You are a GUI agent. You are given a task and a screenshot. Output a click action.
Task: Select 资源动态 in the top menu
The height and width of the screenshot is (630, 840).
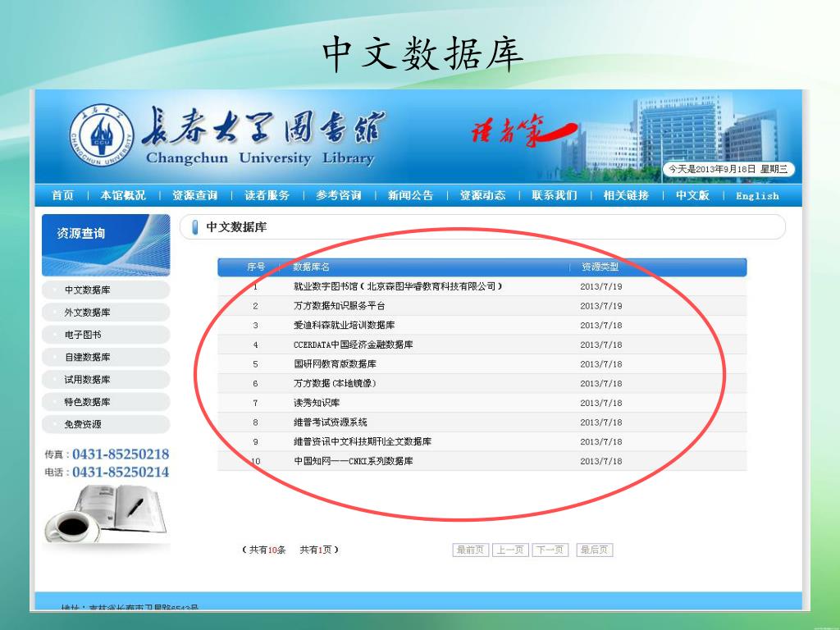point(482,195)
